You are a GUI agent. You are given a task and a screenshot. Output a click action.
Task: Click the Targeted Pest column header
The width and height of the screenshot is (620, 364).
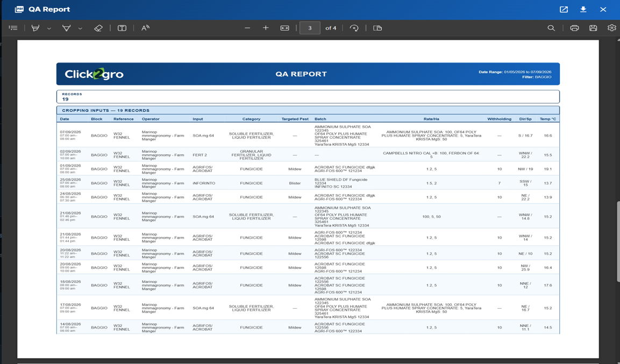[295, 119]
